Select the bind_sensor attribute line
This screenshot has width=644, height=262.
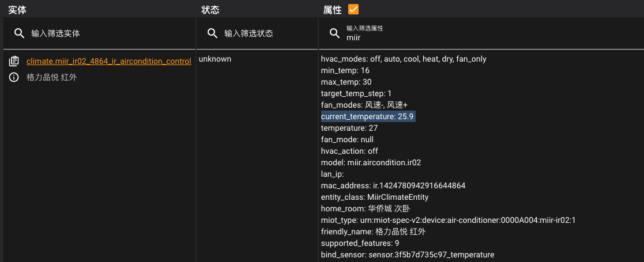tap(408, 255)
